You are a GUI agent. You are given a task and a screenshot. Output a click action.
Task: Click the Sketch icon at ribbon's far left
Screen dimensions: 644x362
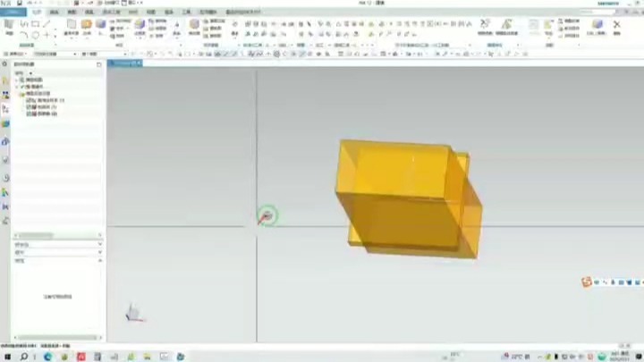tap(9, 26)
